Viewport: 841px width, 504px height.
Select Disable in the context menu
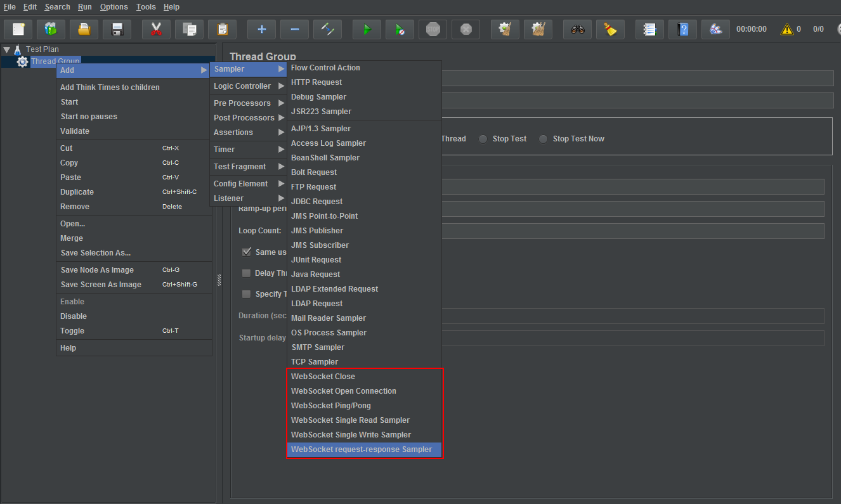(134, 316)
